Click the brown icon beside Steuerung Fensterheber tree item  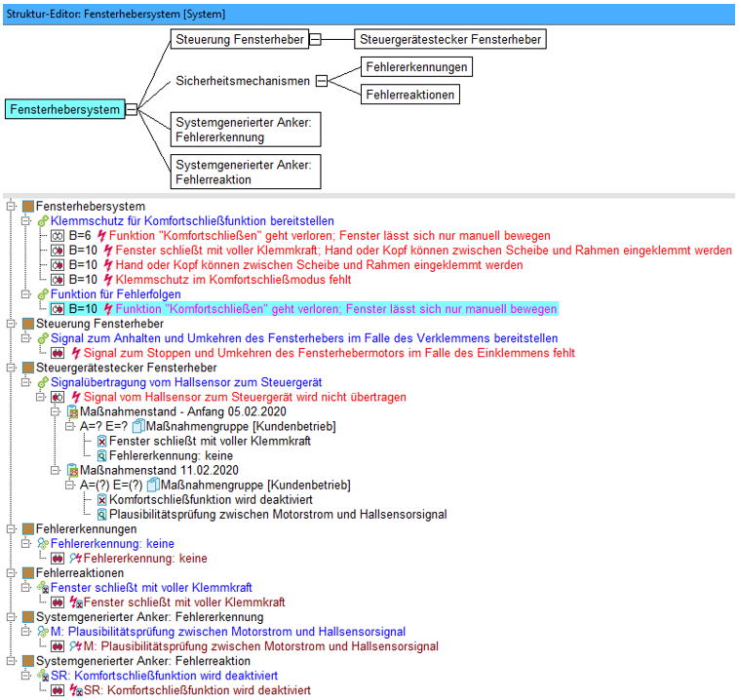pos(28,324)
